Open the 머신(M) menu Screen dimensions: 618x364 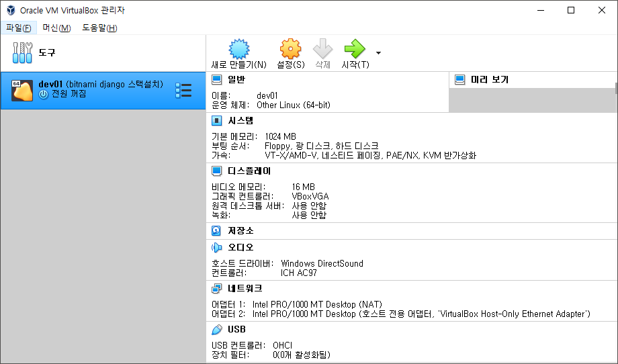click(56, 28)
